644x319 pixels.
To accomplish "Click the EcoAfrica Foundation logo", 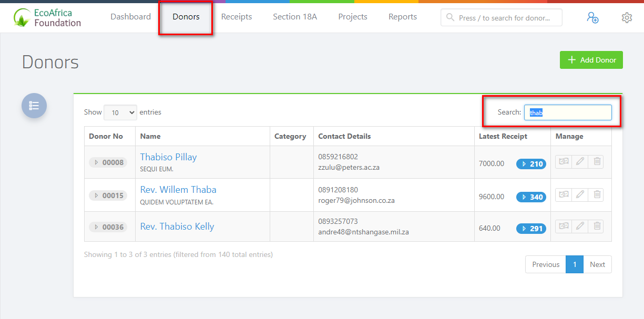I will click(47, 17).
